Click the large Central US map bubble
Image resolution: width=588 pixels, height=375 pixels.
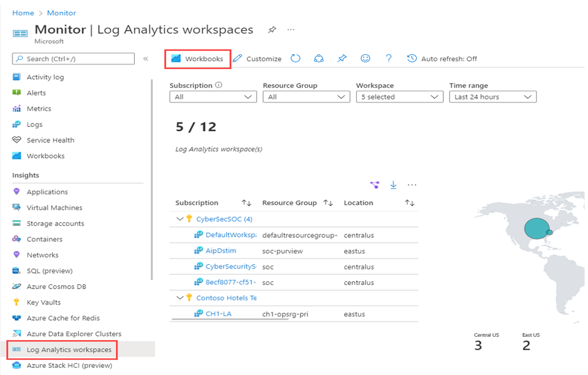tap(537, 228)
